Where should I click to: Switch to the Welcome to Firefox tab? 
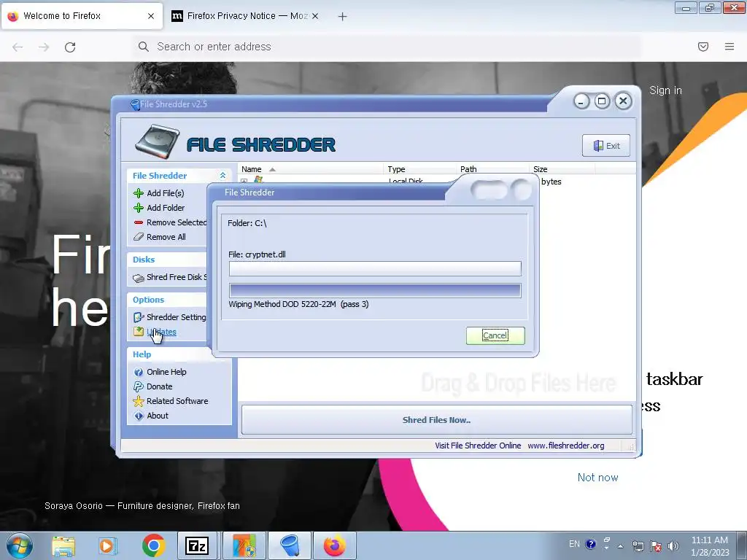pos(82,16)
